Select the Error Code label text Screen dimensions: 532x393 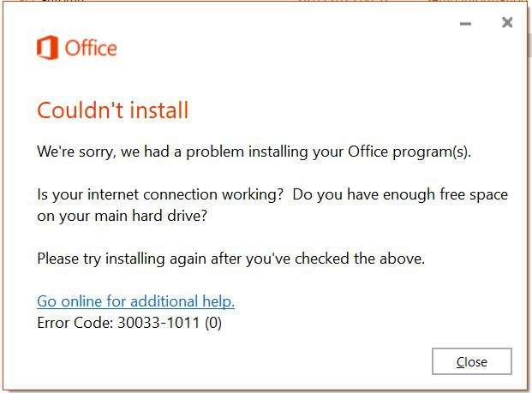click(x=75, y=323)
